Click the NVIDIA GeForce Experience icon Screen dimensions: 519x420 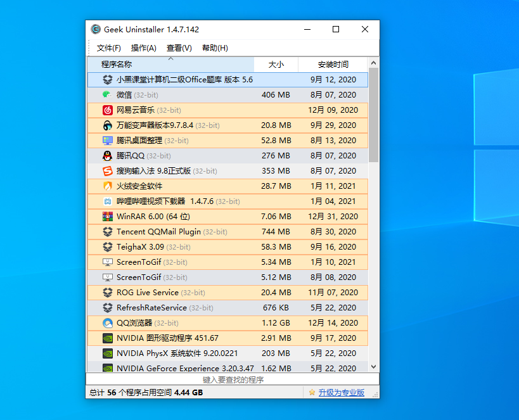point(108,368)
